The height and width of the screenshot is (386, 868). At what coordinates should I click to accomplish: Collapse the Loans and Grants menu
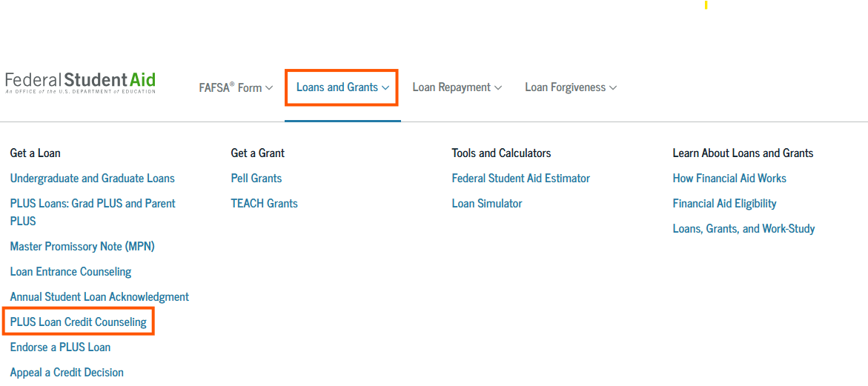pyautogui.click(x=342, y=87)
